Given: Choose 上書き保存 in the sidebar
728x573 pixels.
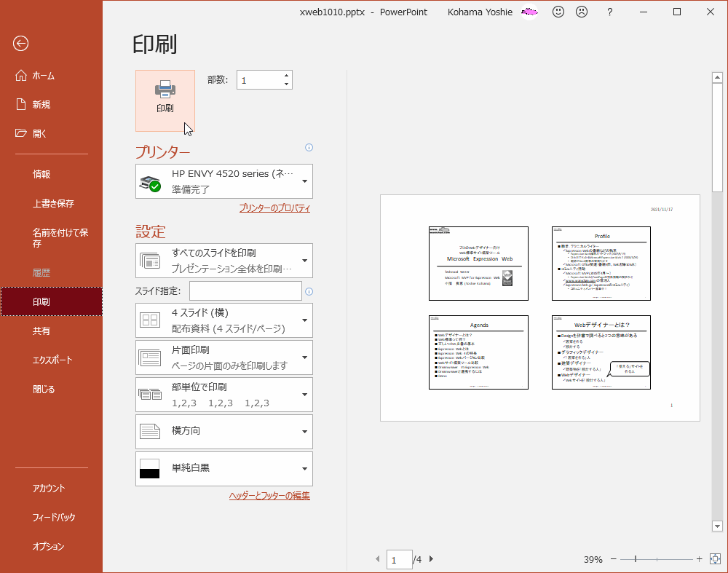Looking at the screenshot, I should 51,203.
